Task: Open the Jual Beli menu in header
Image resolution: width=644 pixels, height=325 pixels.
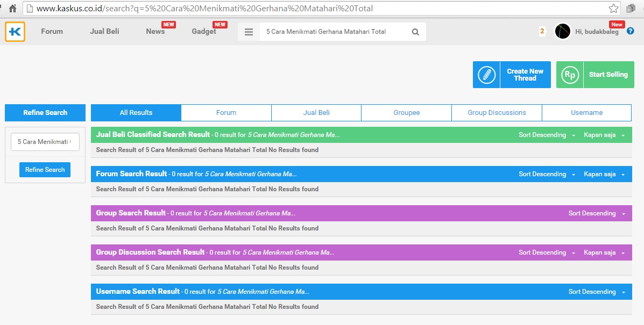Action: pos(104,31)
